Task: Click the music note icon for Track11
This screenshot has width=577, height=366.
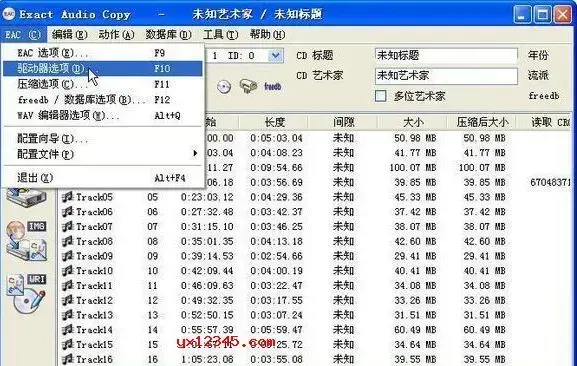Action: (67, 285)
